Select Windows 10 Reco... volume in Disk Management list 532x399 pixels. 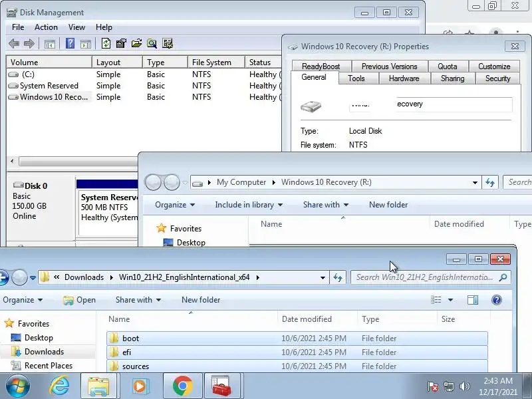pyautogui.click(x=48, y=97)
